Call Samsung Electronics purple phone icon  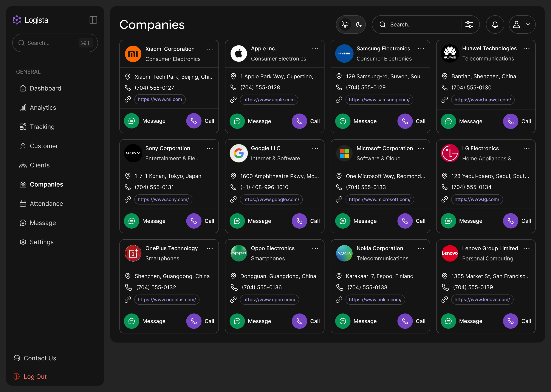click(405, 121)
